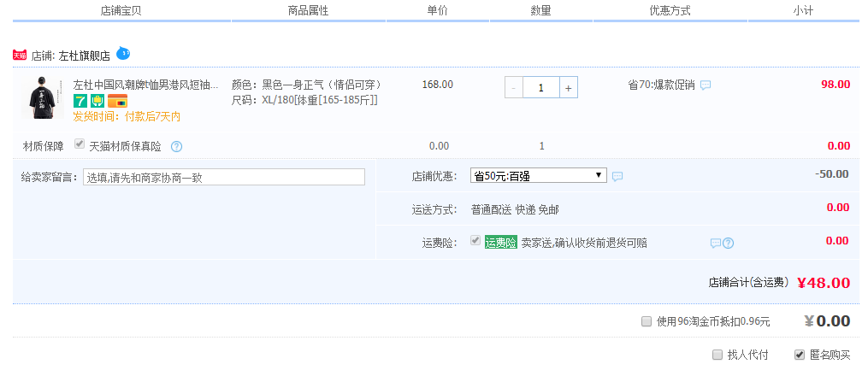Click the orange credit card badge
Screen dimensions: 868x370
(x=117, y=101)
